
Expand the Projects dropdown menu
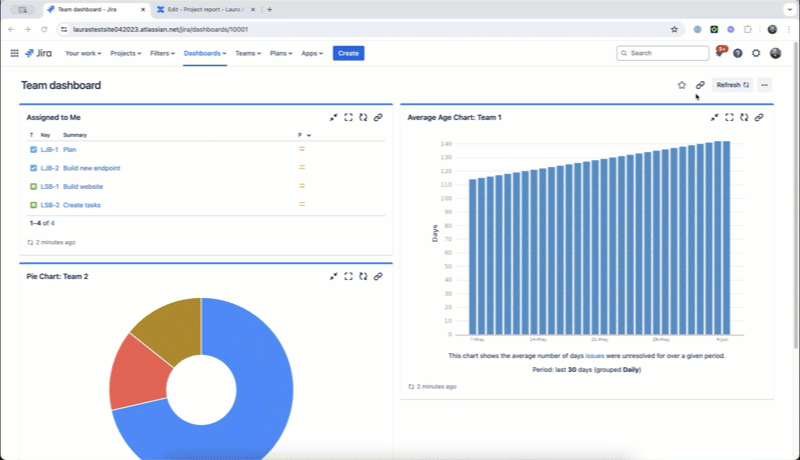coord(125,53)
